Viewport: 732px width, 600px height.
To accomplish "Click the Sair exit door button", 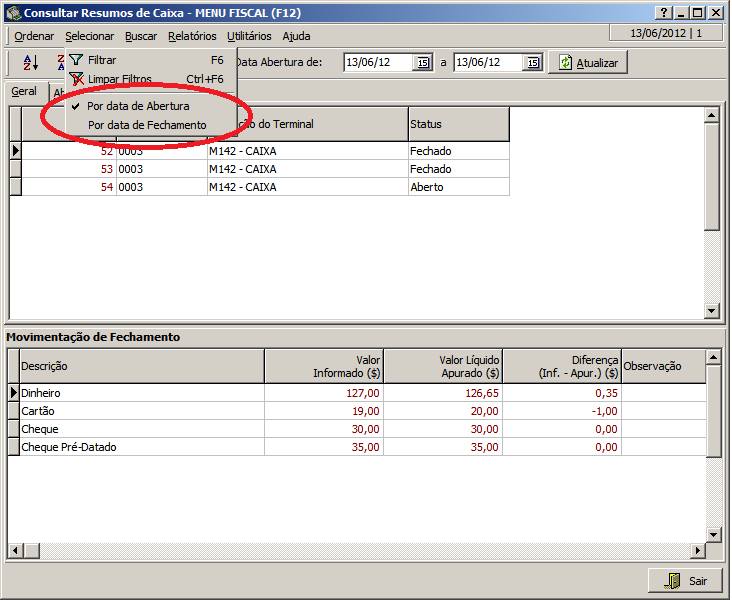I will [x=685, y=580].
